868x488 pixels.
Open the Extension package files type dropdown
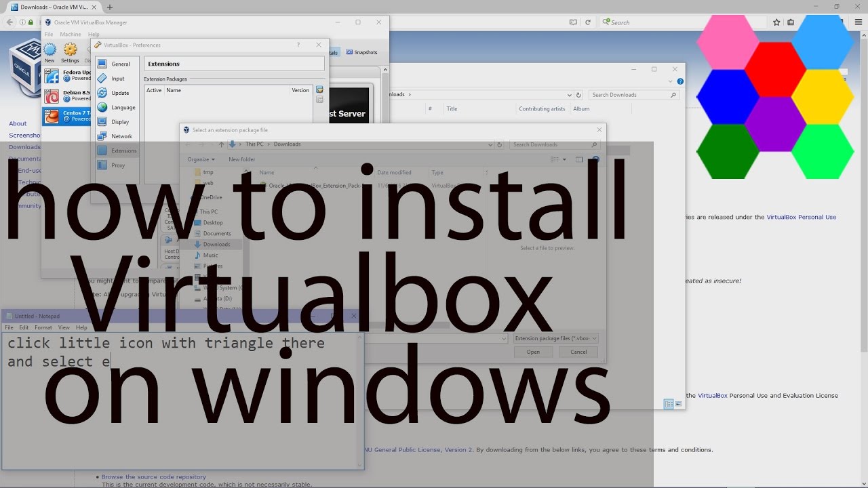(x=555, y=338)
